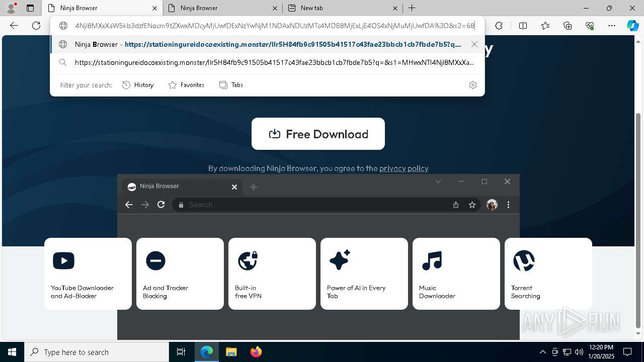Close the second Ninja Browser tab
Image resolution: width=644 pixels, height=362 pixels.
click(275, 8)
